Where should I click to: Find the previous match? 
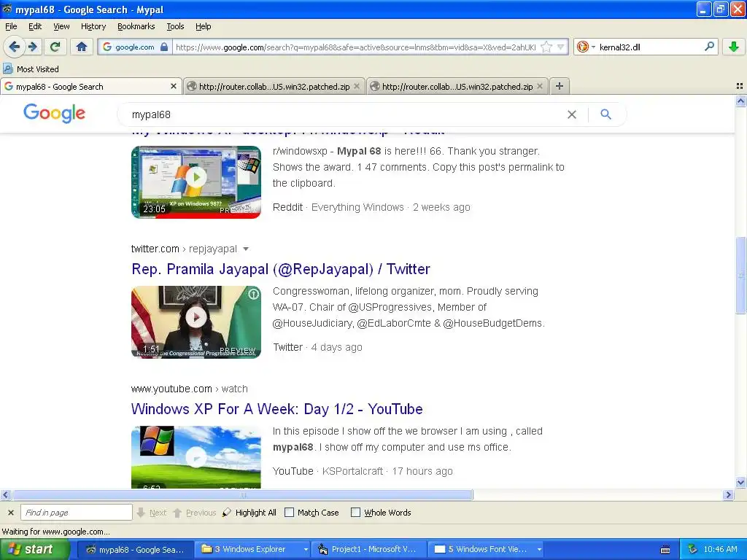point(194,513)
